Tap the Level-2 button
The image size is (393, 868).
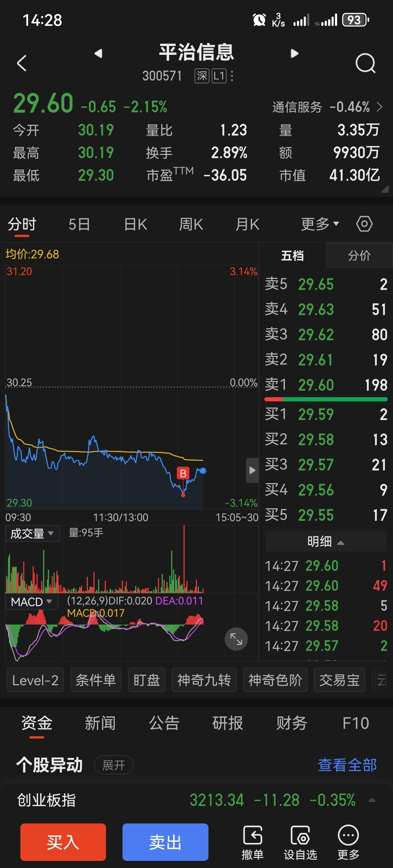click(x=35, y=680)
